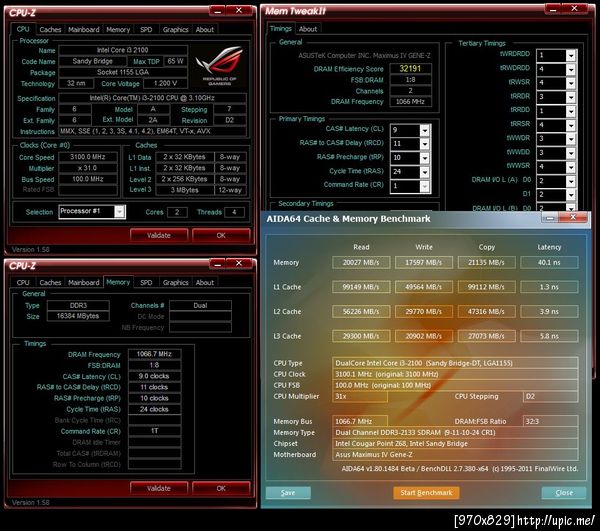Expand RAS# to CAS# Delay (tRCD) dropdown

pyautogui.click(x=425, y=144)
